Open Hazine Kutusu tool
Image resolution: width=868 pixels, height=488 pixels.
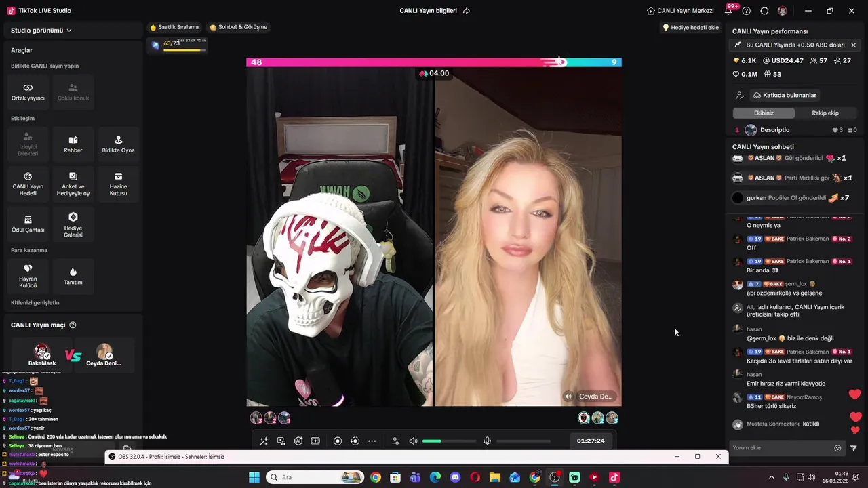click(118, 184)
